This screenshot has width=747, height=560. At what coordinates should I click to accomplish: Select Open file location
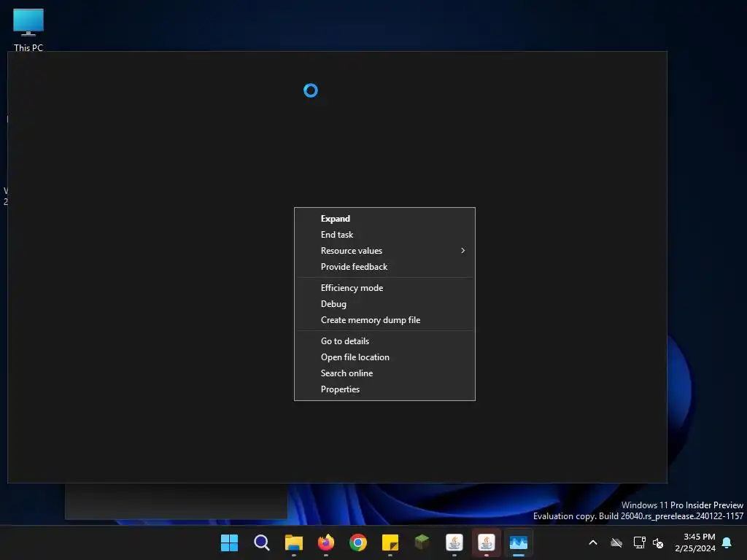tap(384, 357)
